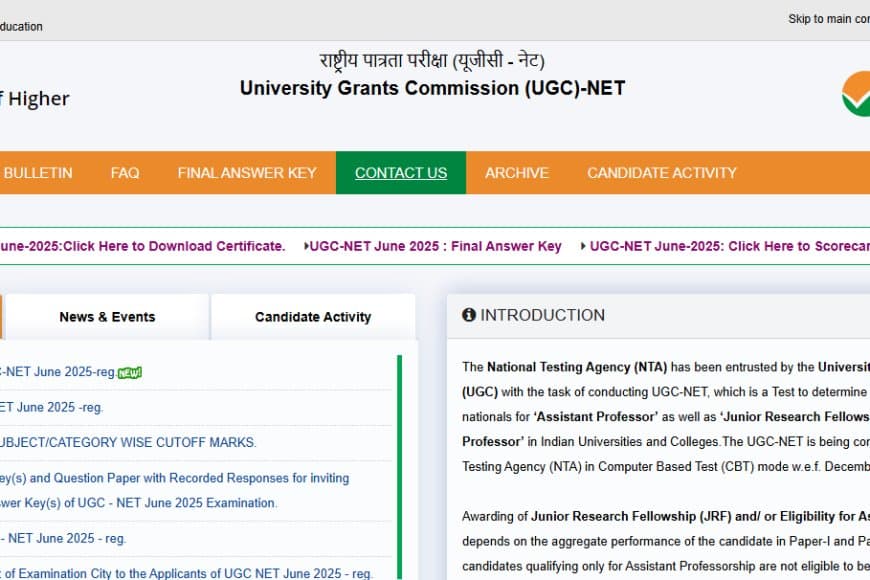
Task: Click the Examination City applicants news link
Action: [185, 572]
